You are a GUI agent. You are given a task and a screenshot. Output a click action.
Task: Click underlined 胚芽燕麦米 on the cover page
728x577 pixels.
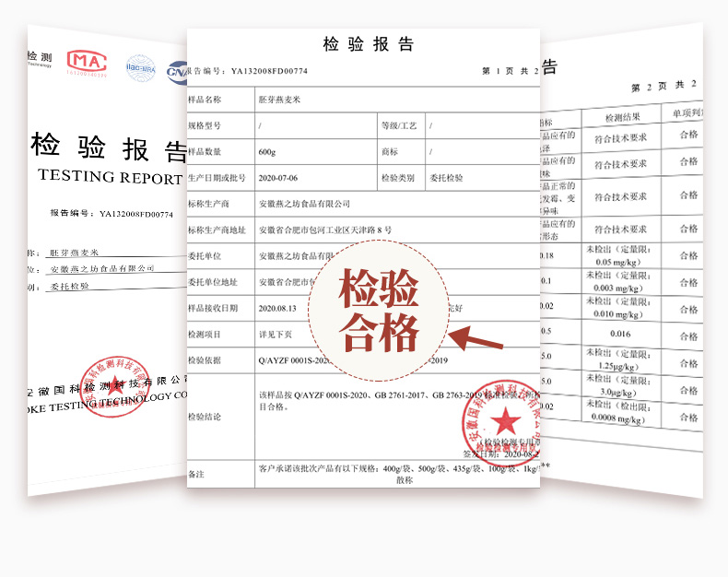[75, 253]
